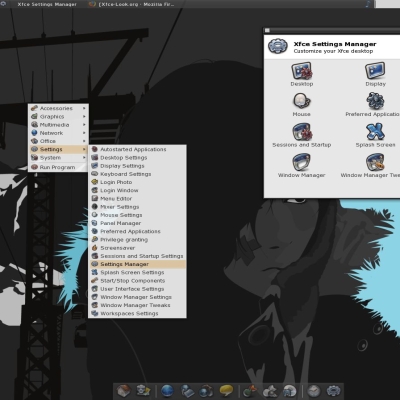The image size is (400, 400).
Task: Expand the Office submenu
Action: pos(58,141)
